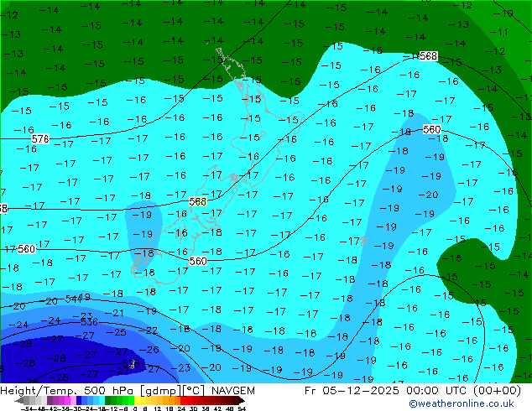Pick the yellow swatch in temperature legend

138,401
